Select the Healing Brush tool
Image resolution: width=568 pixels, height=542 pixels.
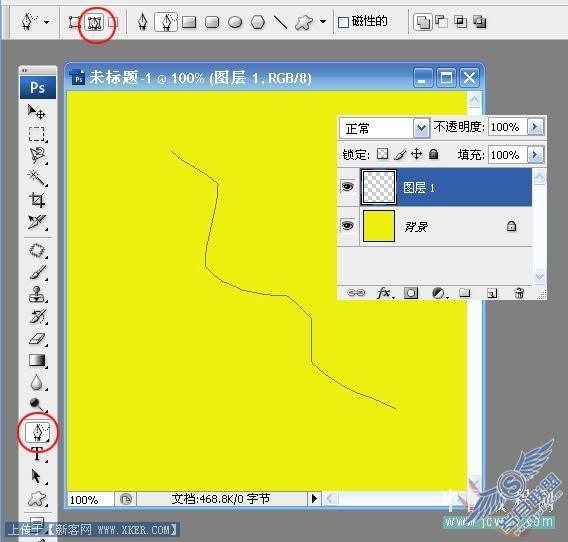tap(37, 250)
